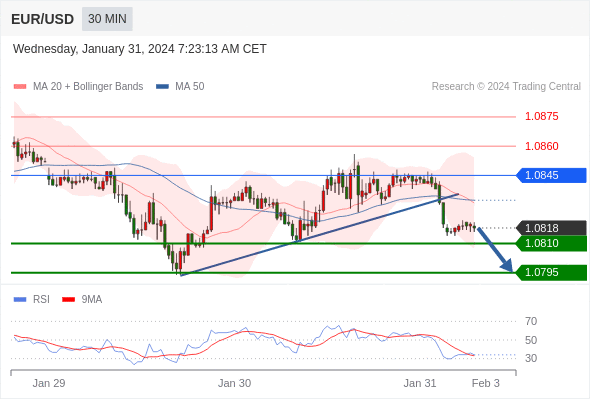
Task: Click the RSI legend label
Action: click(41, 300)
